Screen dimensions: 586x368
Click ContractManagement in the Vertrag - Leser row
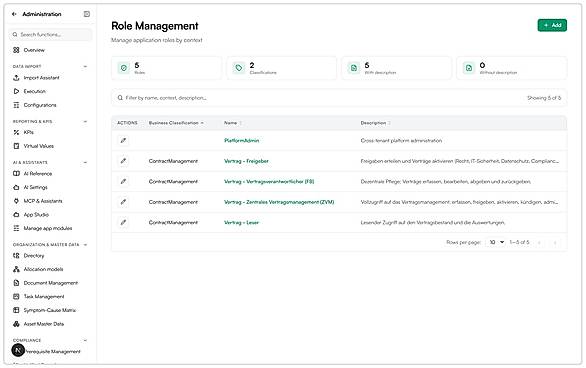173,222
